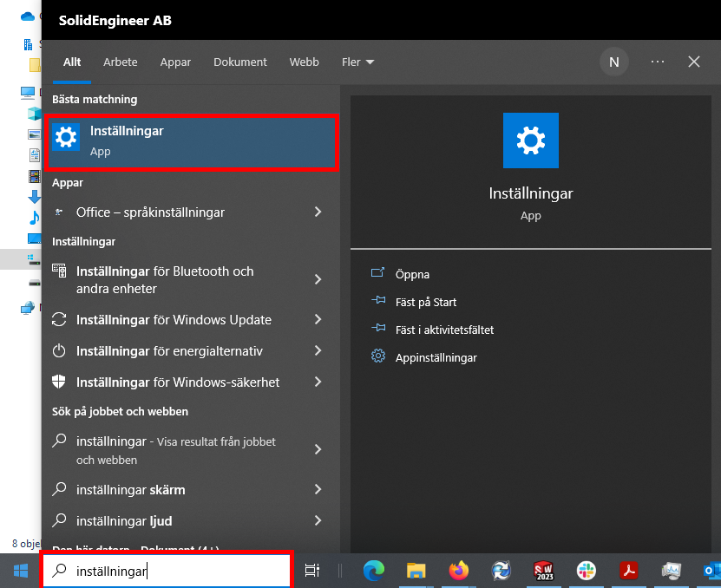Click Öppna in the preview pane
721x588 pixels.
click(412, 274)
